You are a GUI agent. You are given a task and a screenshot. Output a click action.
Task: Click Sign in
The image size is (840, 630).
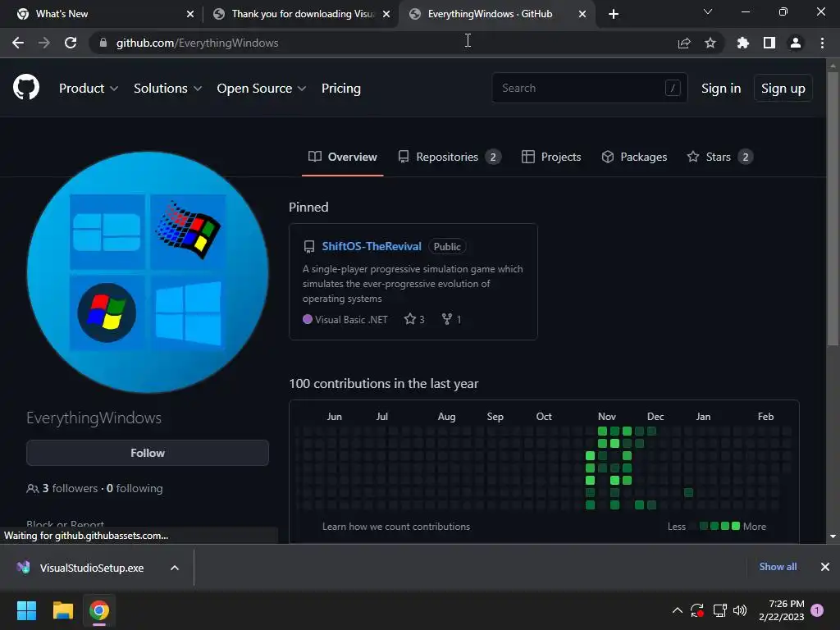pos(721,88)
